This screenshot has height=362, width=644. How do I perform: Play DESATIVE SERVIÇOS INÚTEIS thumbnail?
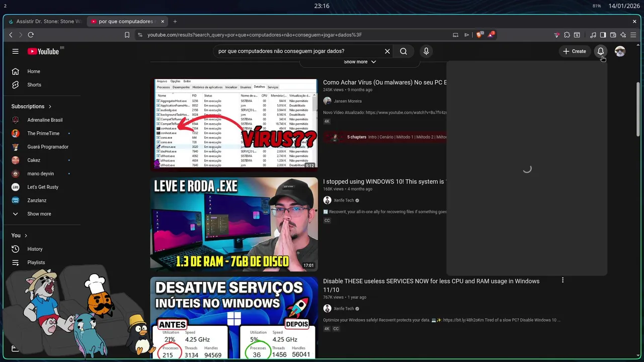(x=234, y=318)
